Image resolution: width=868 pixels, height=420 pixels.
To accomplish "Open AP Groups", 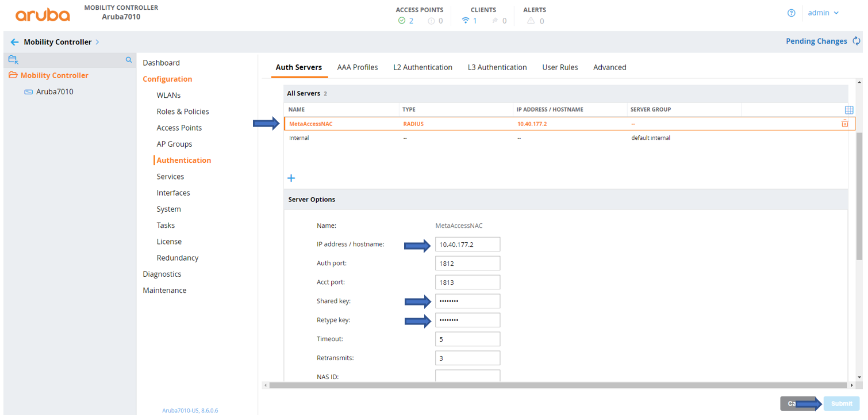I will 174,144.
